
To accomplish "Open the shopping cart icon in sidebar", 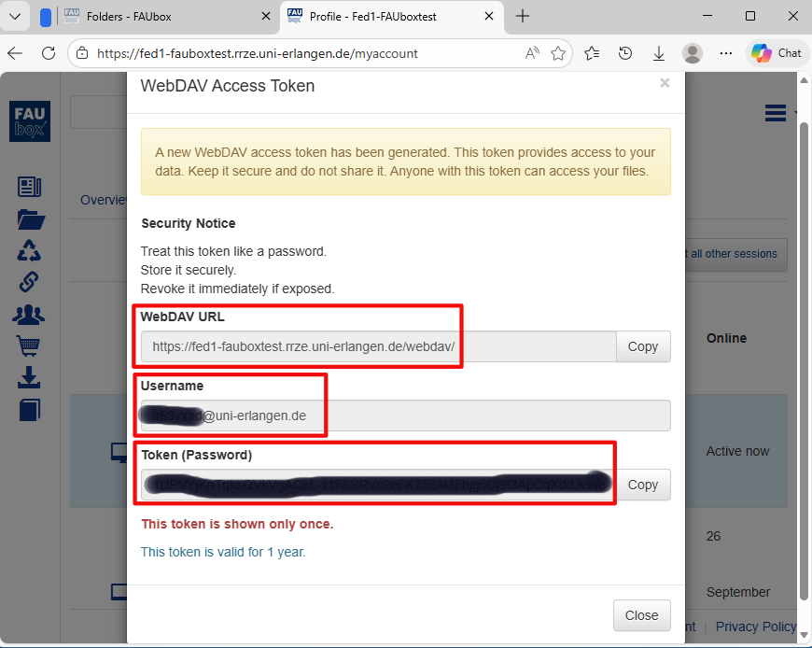I will tap(30, 346).
